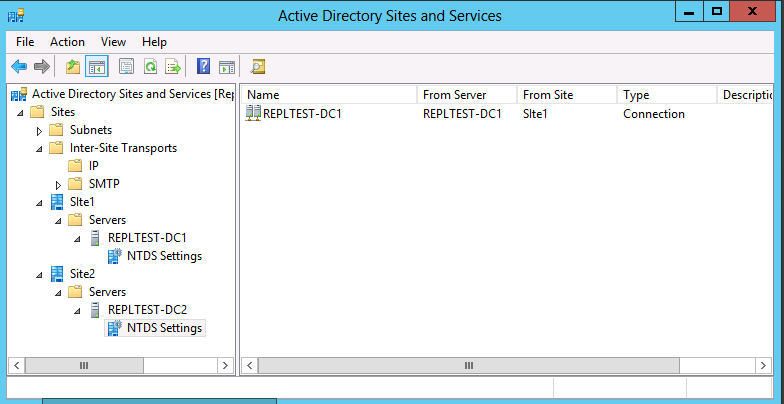Open the Action menu

tap(68, 42)
